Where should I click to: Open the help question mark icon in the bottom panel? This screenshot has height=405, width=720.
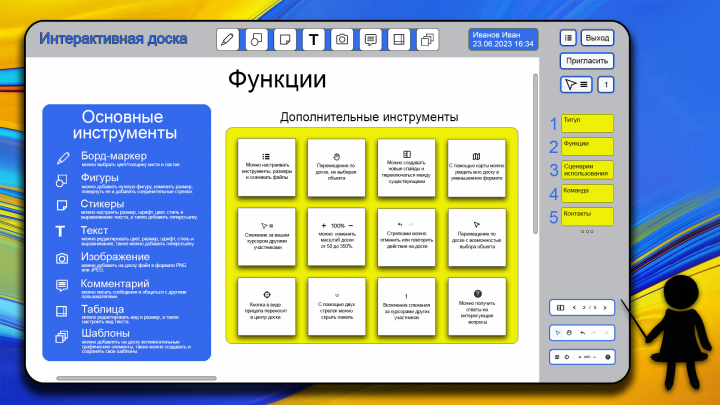click(x=608, y=357)
